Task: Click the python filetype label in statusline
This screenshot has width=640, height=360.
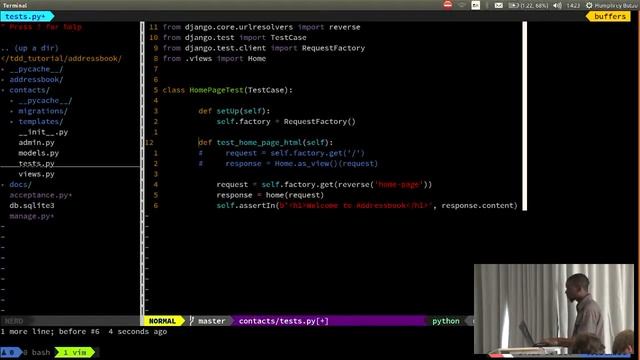Action: (446, 321)
